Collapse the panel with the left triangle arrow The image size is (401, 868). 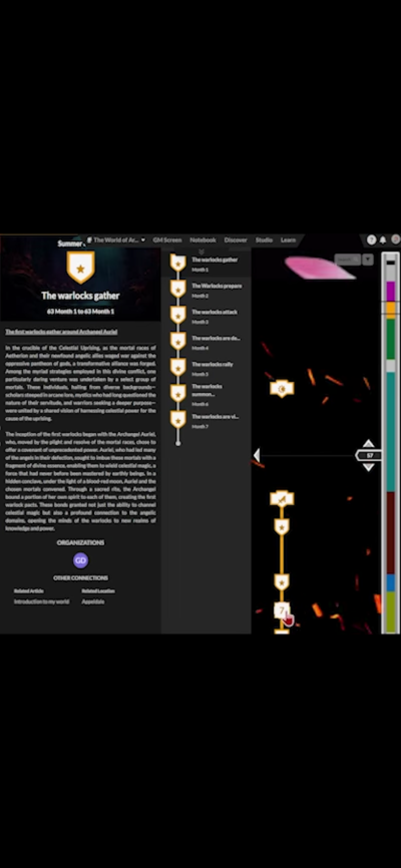[x=257, y=456]
